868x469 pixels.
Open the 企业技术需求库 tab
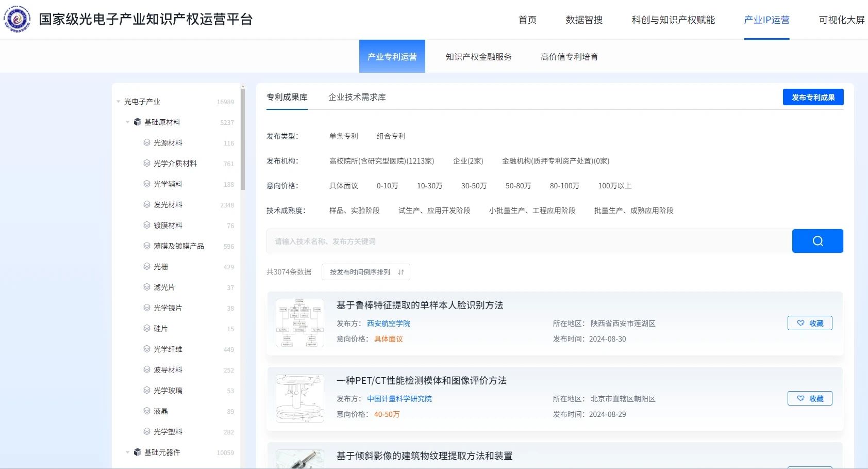[357, 97]
